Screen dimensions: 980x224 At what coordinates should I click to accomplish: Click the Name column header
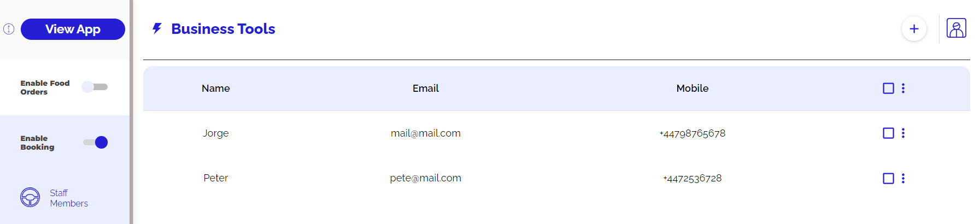(215, 88)
